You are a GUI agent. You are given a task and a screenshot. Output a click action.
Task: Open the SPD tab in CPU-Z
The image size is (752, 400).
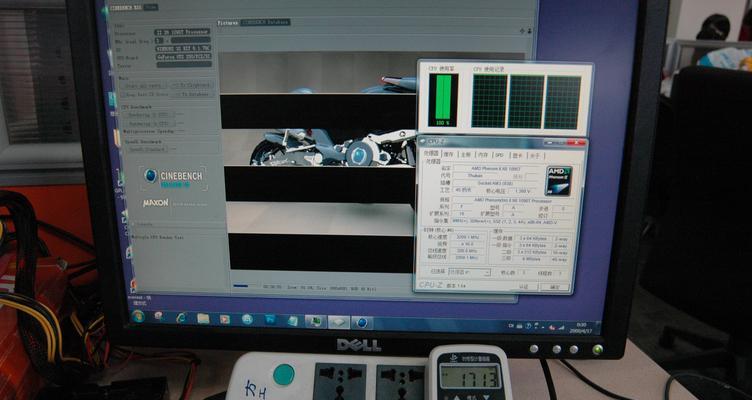(500, 155)
